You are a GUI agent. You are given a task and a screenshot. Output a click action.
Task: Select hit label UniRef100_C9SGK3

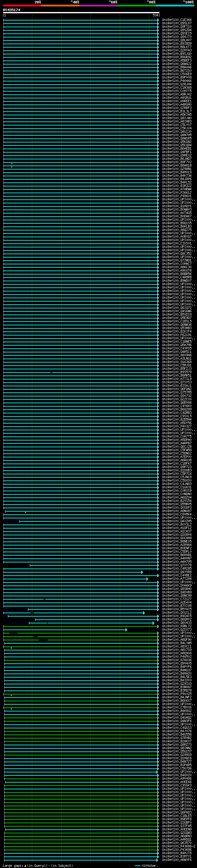tap(177, 785)
